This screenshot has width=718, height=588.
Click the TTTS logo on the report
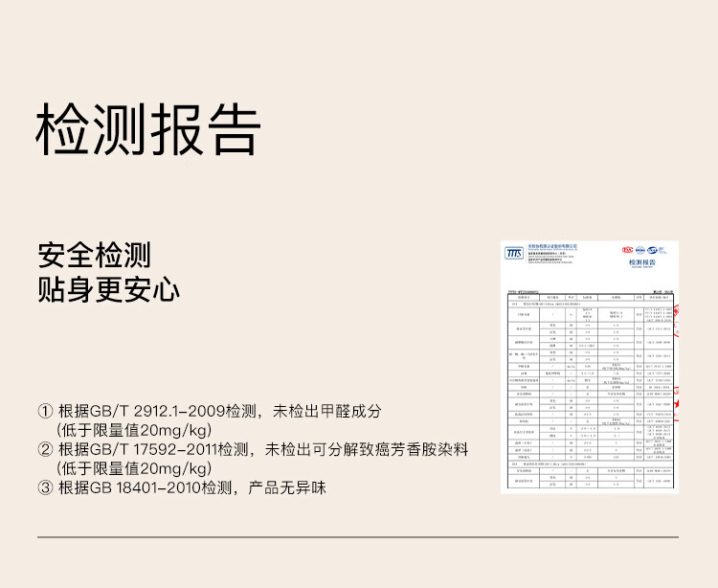[x=514, y=253]
